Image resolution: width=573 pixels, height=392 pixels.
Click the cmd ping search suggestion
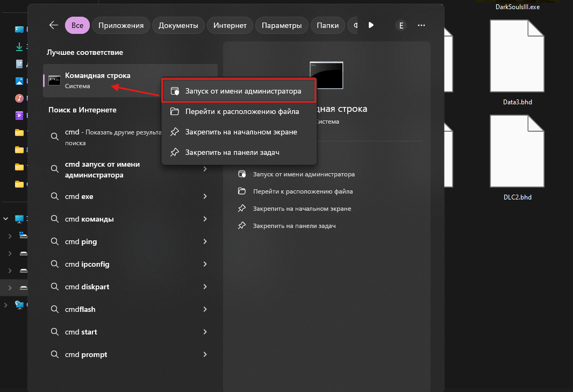[81, 241]
